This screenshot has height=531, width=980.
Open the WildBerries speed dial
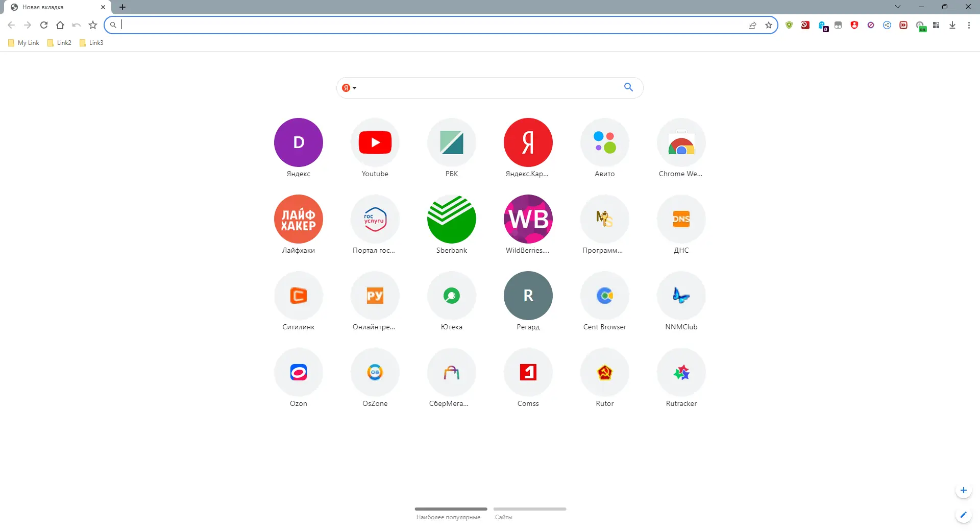click(528, 225)
